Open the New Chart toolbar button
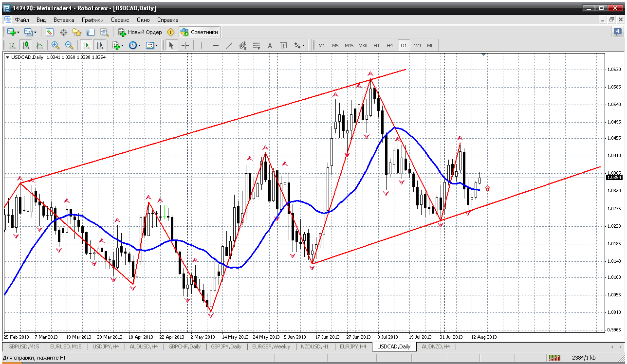The width and height of the screenshot is (627, 364). (11, 32)
